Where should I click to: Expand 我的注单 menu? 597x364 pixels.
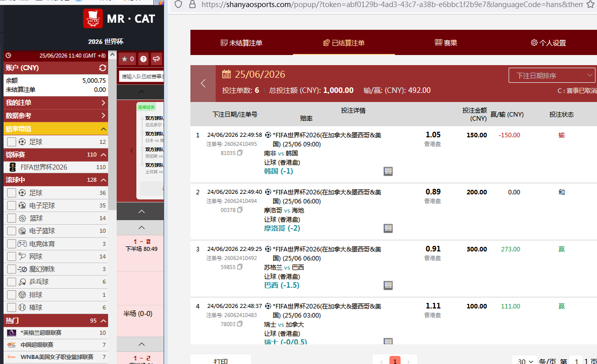56,103
